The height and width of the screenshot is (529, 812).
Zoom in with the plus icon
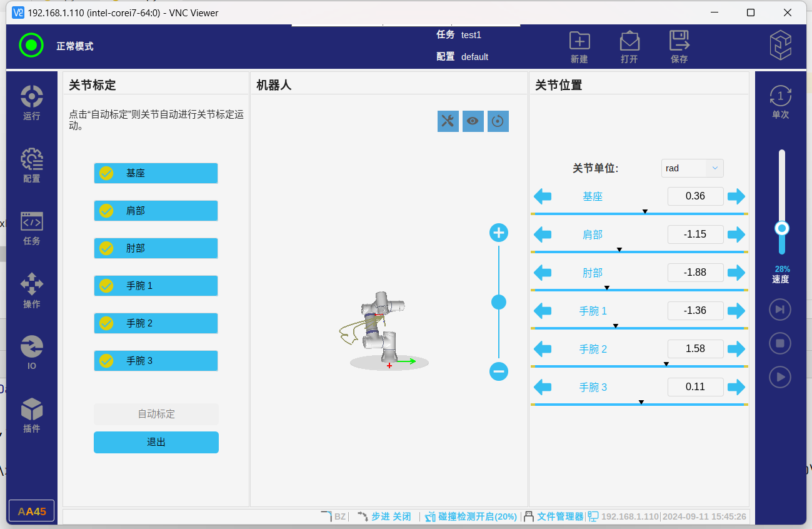click(498, 233)
